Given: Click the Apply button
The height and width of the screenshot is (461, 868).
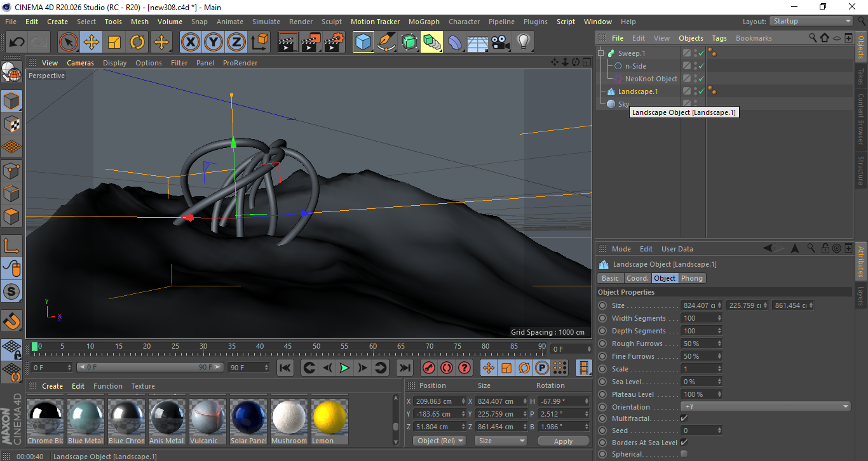Looking at the screenshot, I should click(564, 441).
